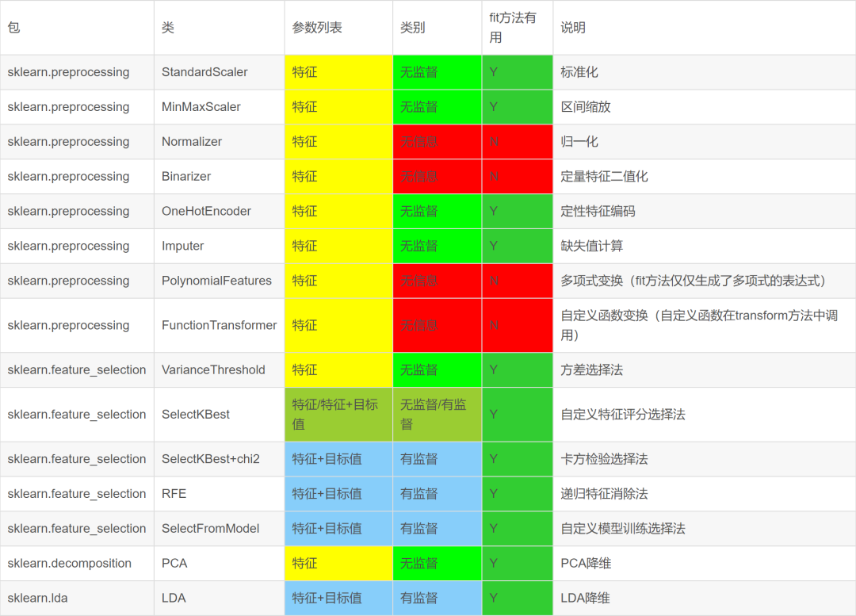This screenshot has height=616, width=856.
Task: Select the 'MinMaxScaler' class cell
Action: [219, 107]
